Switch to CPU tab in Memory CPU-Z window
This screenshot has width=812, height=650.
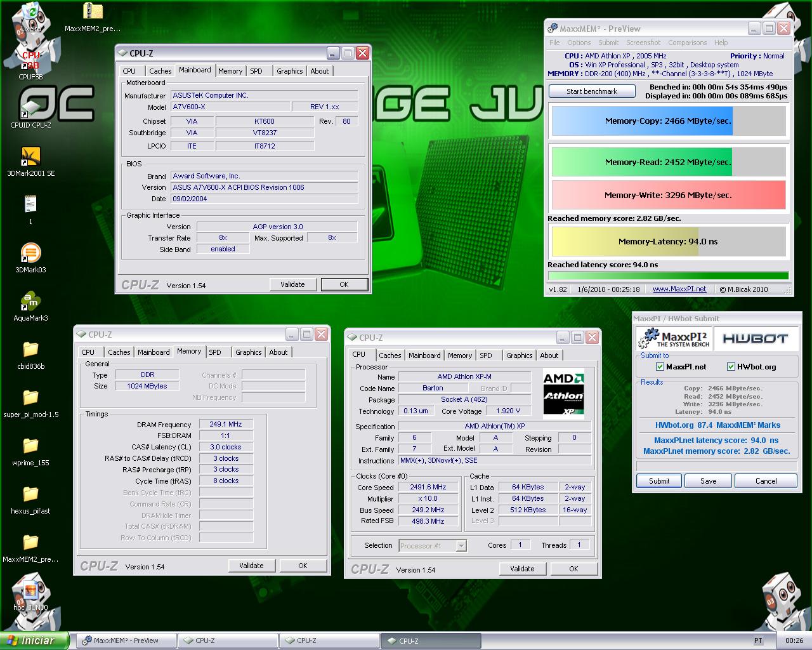[88, 352]
